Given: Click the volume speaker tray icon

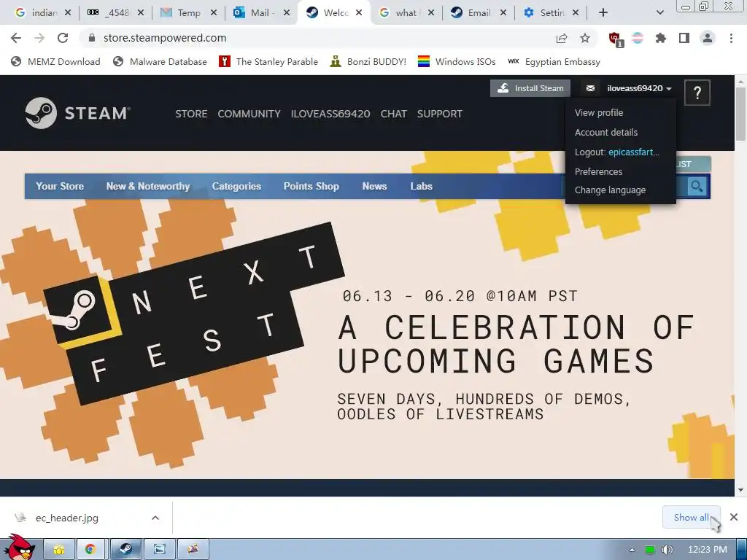Looking at the screenshot, I should coord(667,550).
